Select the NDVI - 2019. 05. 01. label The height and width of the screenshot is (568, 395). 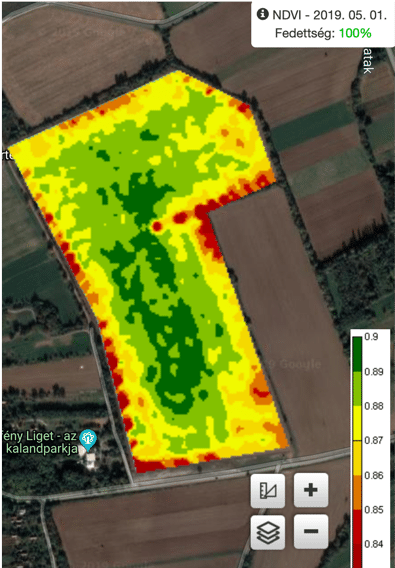(329, 15)
